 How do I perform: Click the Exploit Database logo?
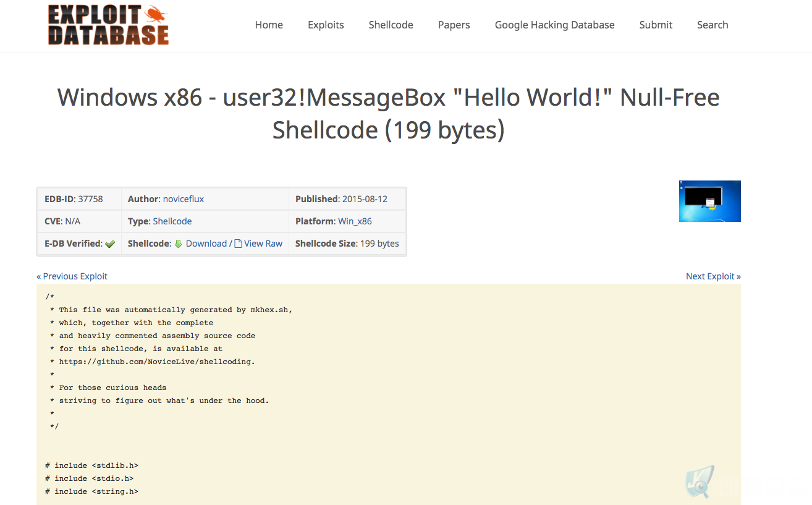click(x=108, y=25)
